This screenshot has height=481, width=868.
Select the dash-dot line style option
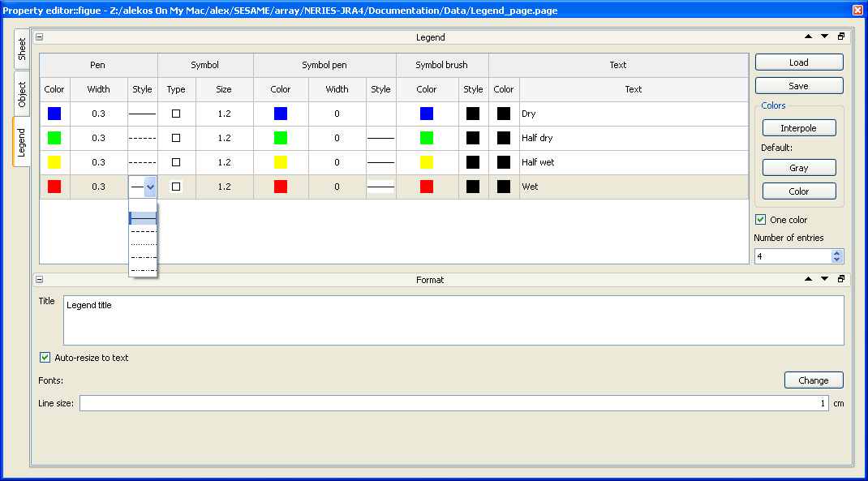(x=143, y=257)
